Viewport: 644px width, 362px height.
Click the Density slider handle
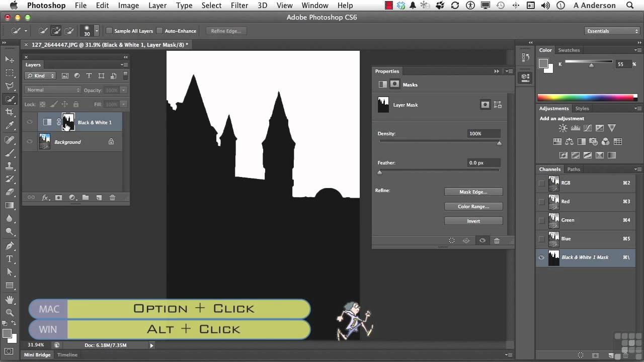tap(499, 143)
